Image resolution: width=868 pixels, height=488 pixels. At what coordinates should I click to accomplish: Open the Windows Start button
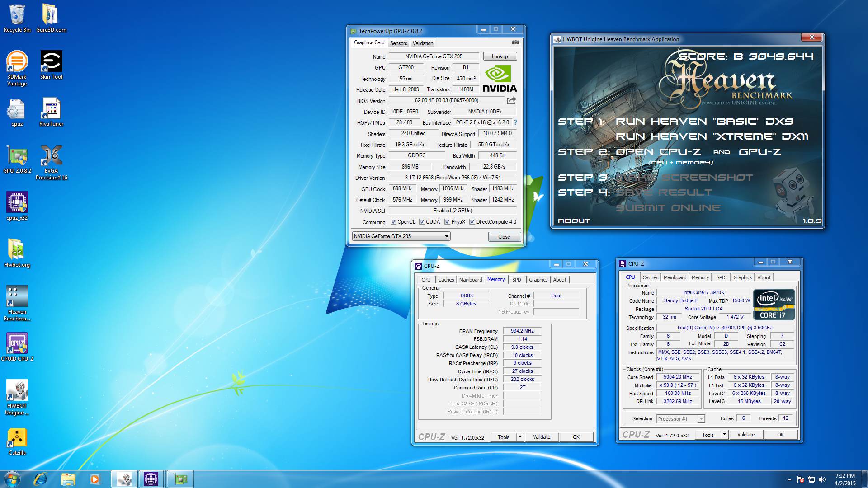click(x=12, y=479)
